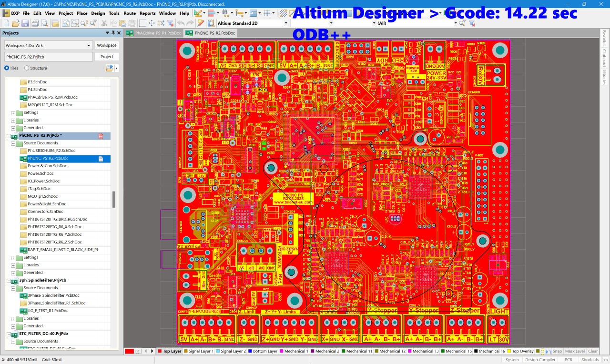Click the Projects tree vertical scrollbar thumb
This screenshot has height=364, width=610.
tap(113, 200)
